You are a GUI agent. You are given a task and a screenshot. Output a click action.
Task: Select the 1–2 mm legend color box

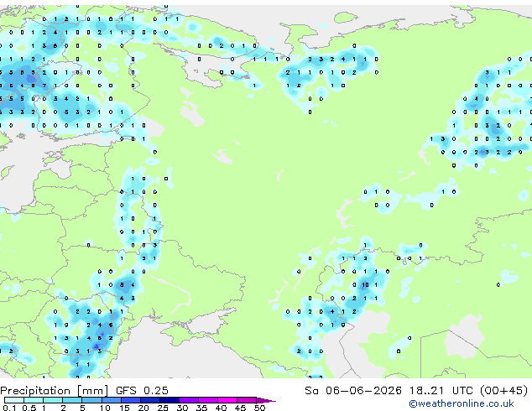53,400
